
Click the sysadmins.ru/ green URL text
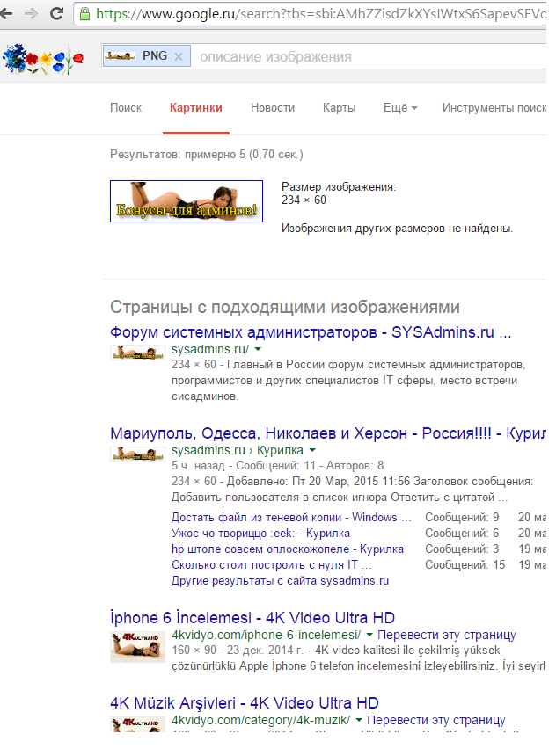(x=210, y=349)
